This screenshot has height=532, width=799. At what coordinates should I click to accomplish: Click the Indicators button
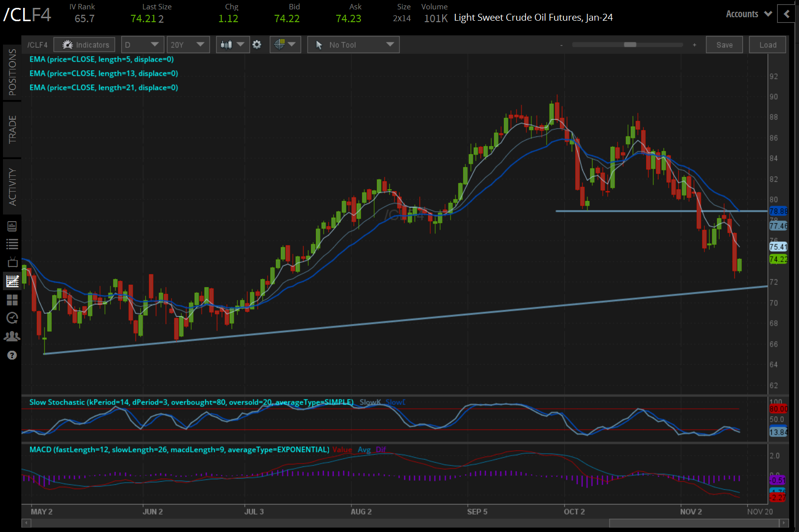84,45
